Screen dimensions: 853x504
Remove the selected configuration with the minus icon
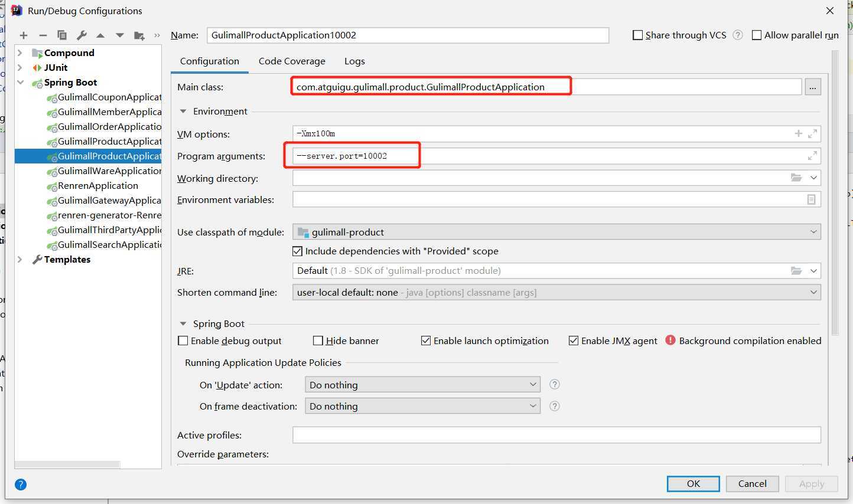43,35
